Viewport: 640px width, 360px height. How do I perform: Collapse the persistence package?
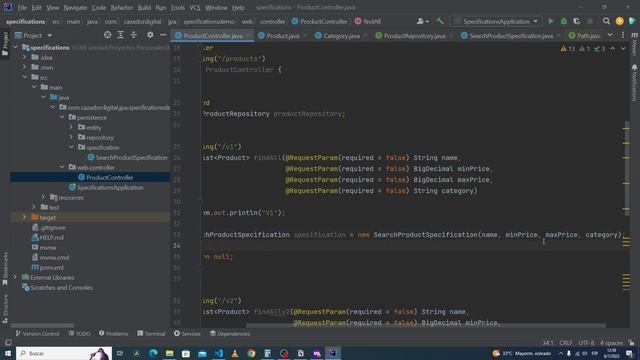click(x=62, y=117)
